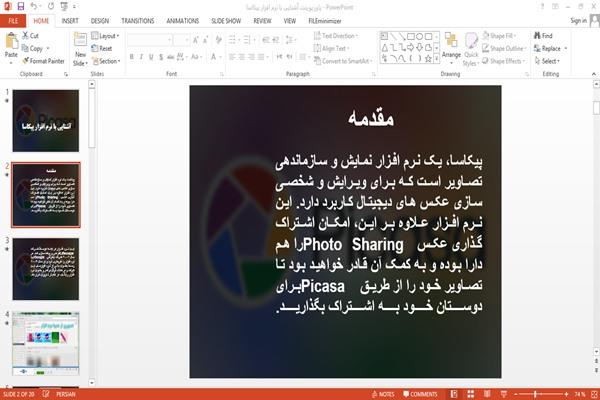Open Quick Styles gallery
The height and width of the screenshot is (400, 600).
click(x=471, y=50)
